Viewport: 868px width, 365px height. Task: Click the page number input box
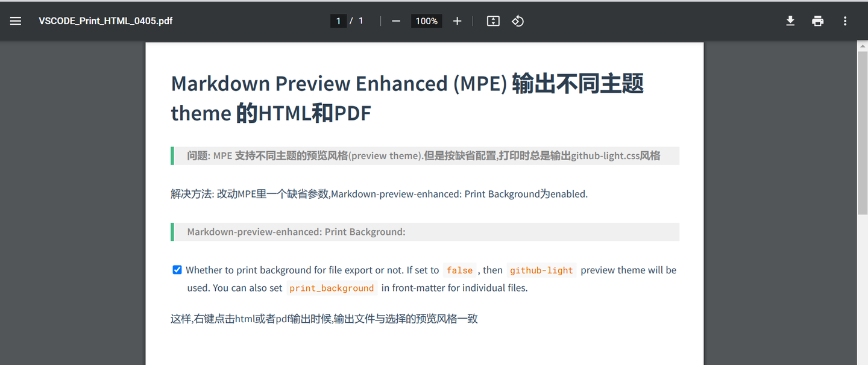pyautogui.click(x=339, y=20)
